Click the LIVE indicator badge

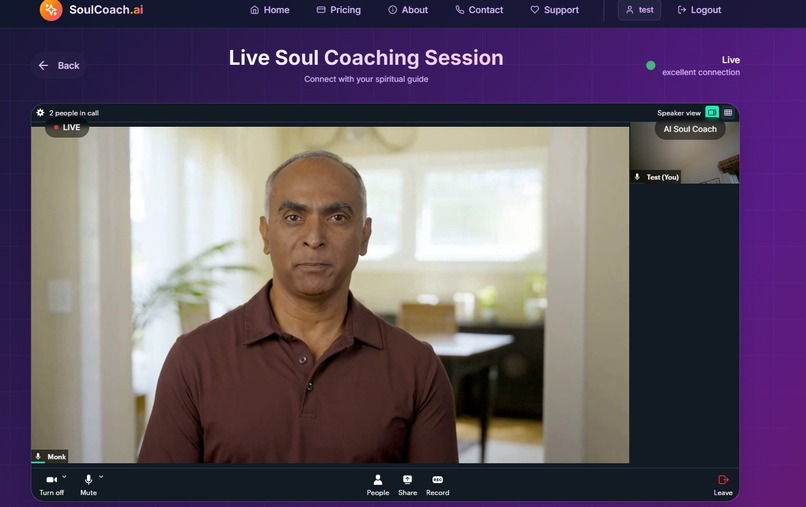(x=67, y=128)
